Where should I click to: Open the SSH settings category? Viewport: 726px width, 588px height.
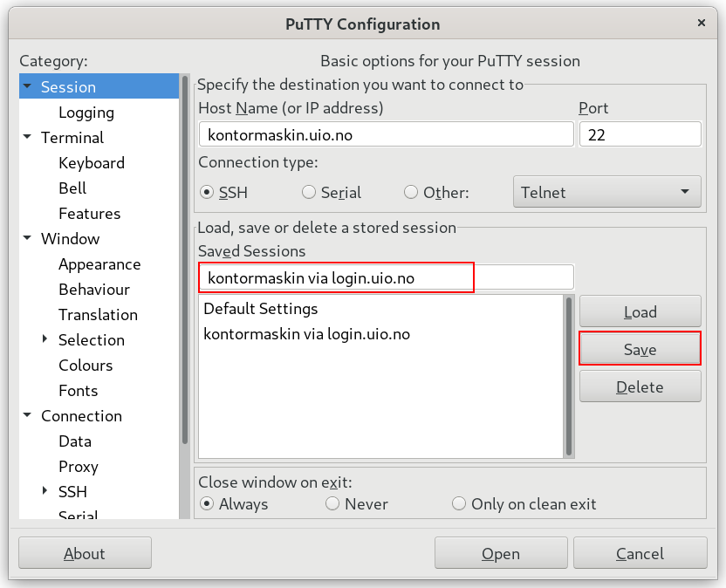72,492
